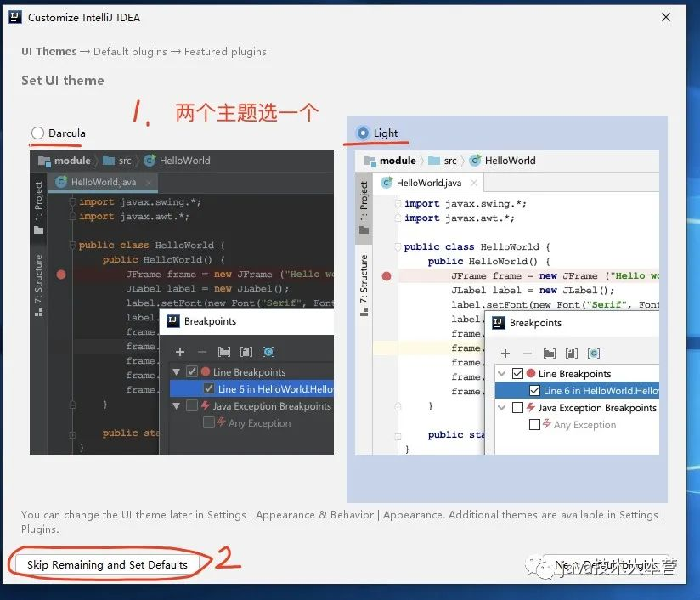Click the lightning icon beside Any Exception, Light preview
700x600 pixels.
[547, 423]
